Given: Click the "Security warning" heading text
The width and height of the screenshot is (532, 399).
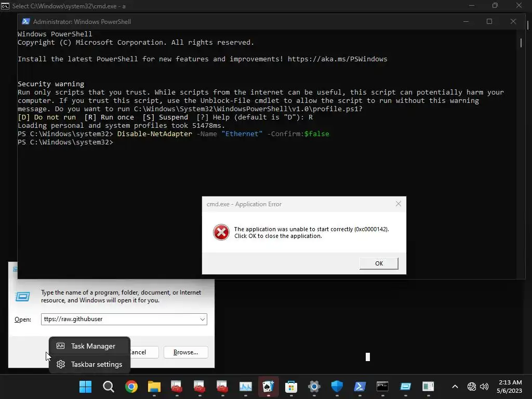Looking at the screenshot, I should (51, 84).
